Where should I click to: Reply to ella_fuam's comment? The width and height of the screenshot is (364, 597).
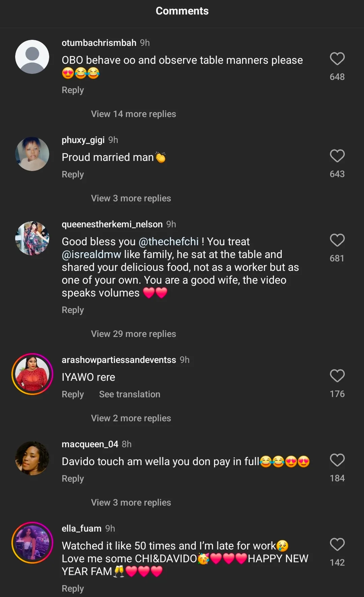click(73, 589)
